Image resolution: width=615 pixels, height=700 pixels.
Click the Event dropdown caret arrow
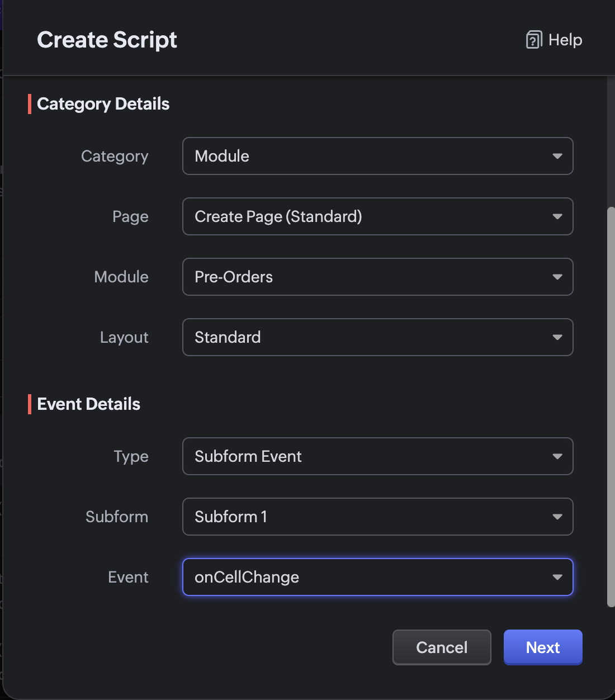point(557,577)
